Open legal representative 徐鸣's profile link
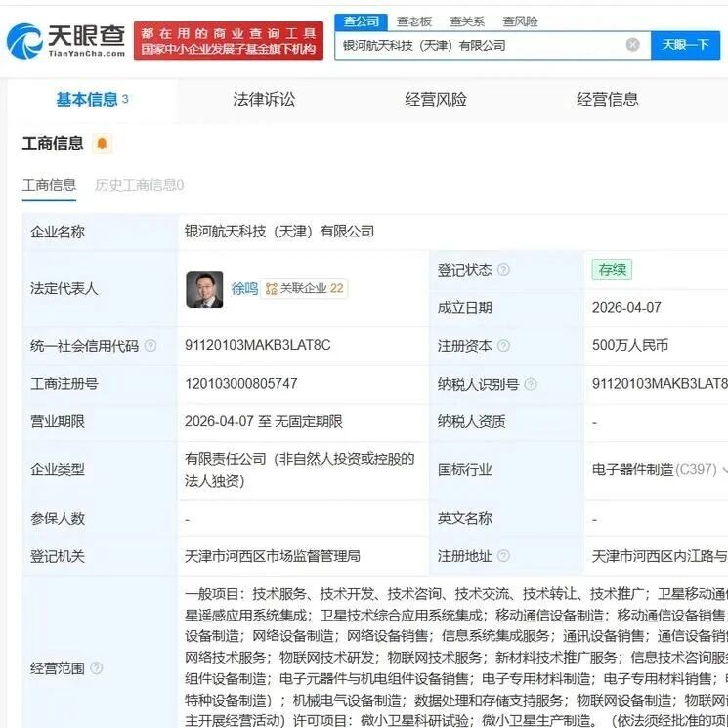Viewport: 728px width, 728px height. [x=244, y=289]
